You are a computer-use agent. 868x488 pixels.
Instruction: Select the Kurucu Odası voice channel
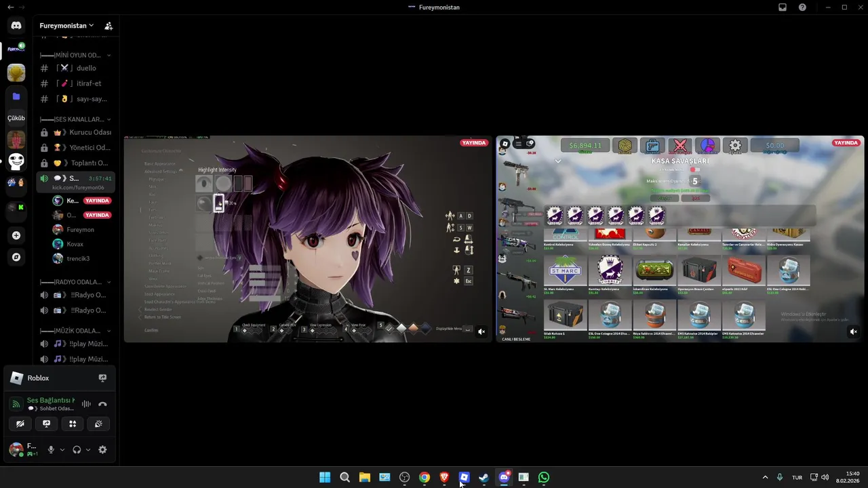pos(76,132)
